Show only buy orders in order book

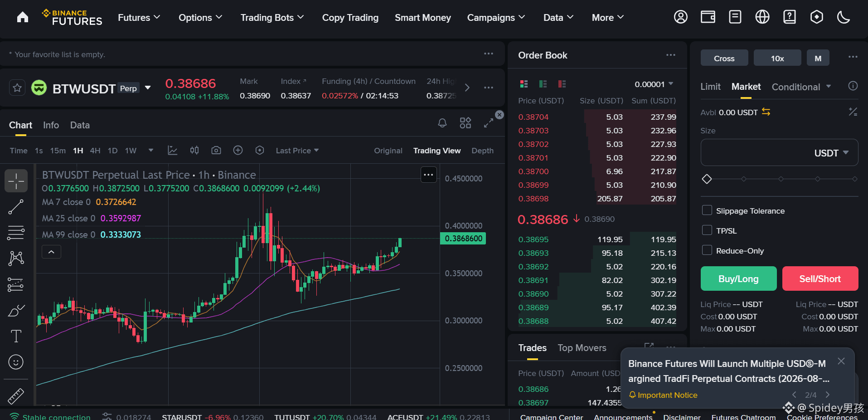pyautogui.click(x=543, y=84)
